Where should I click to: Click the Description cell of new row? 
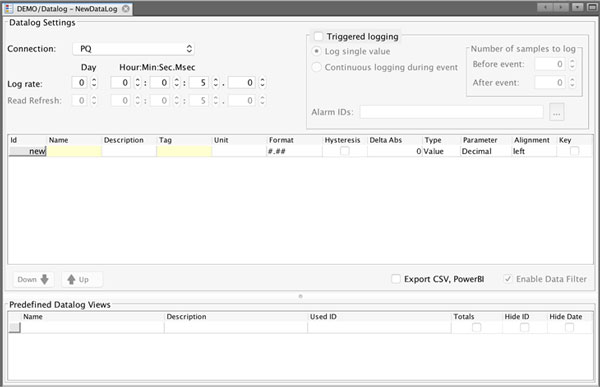point(129,151)
